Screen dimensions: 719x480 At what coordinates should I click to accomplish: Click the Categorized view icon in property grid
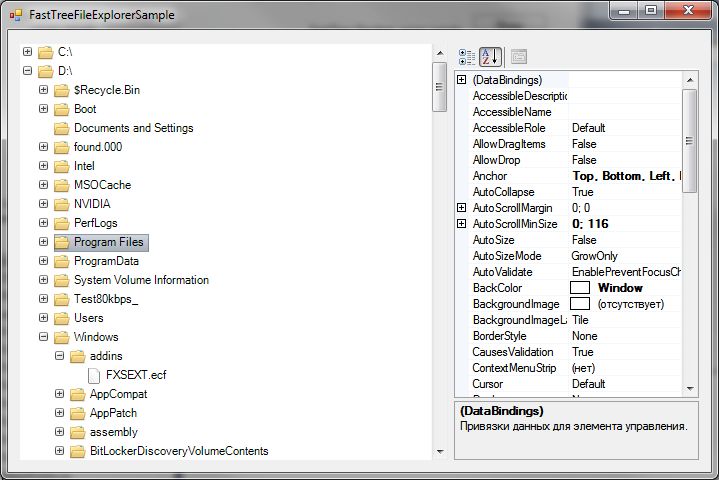(x=467, y=57)
